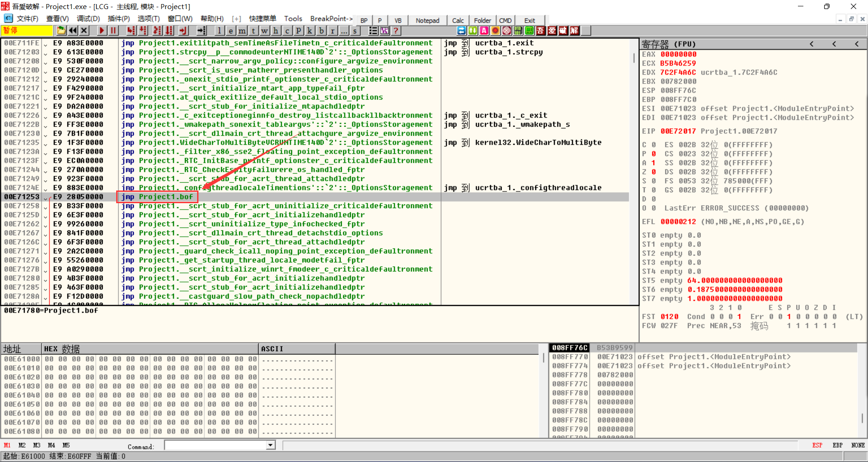The width and height of the screenshot is (868, 462).
Task: Open the 选项(T) Options menu
Action: pos(149,19)
